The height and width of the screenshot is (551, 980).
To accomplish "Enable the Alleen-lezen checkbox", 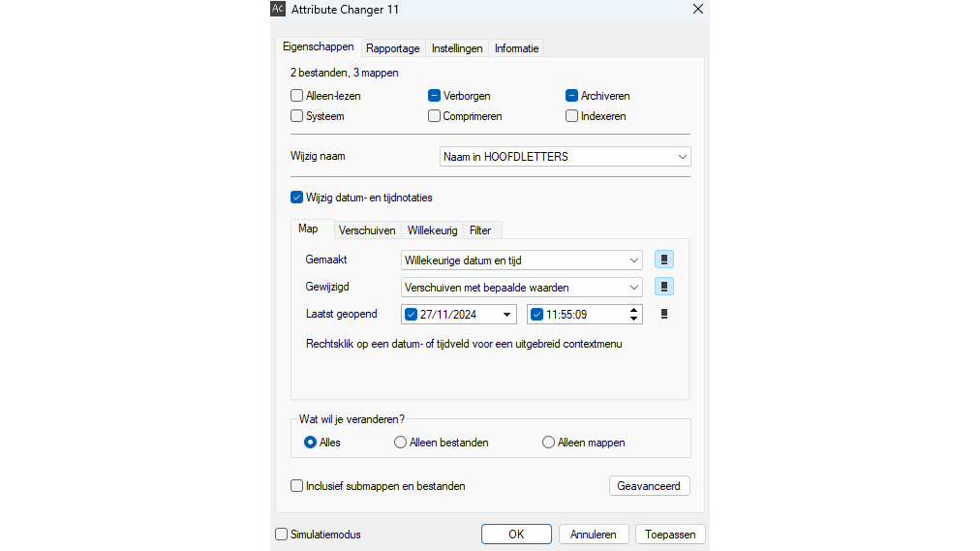I will tap(297, 96).
